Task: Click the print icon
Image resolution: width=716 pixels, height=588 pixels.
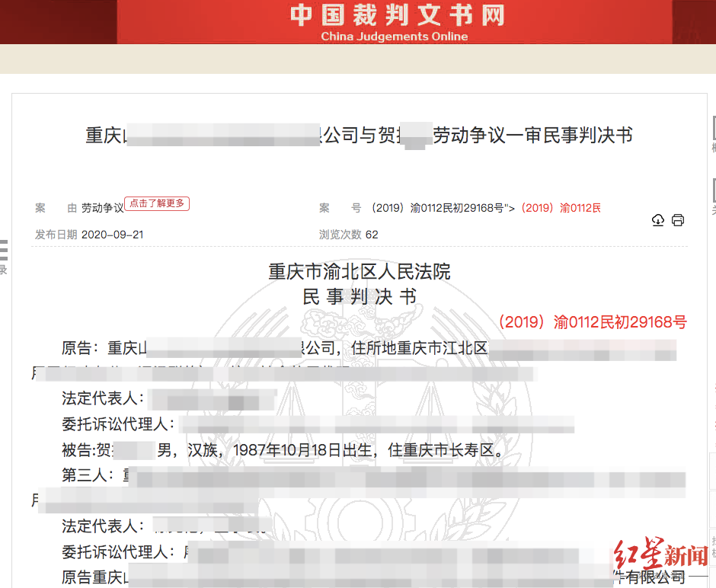Action: click(678, 220)
